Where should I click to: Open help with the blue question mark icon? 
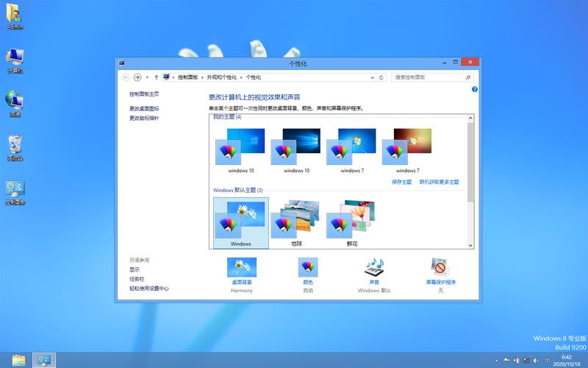pyautogui.click(x=474, y=89)
